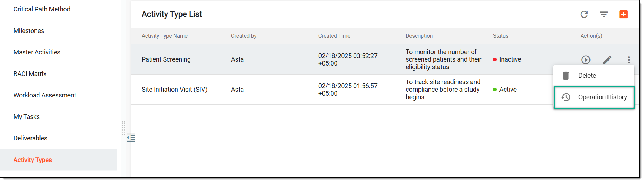Select Activity Types sidebar item
Viewport: 644px width, 182px height.
tap(58, 160)
